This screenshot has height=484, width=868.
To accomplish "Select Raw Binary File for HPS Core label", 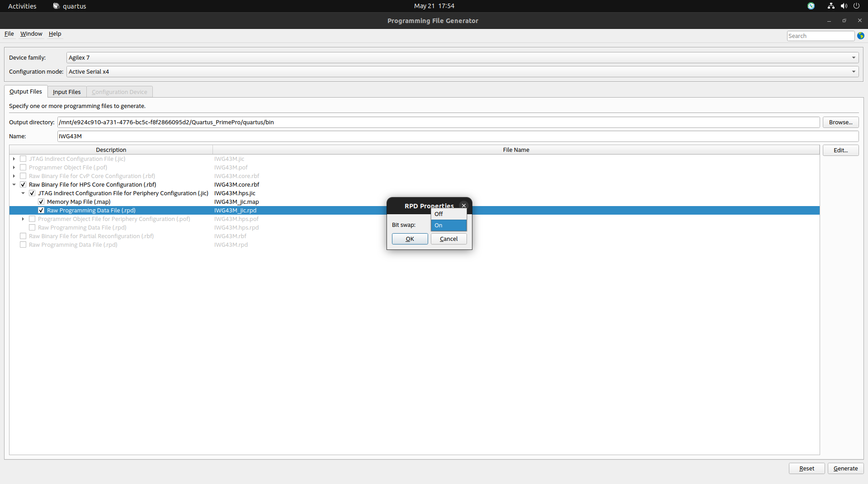I will coord(93,184).
